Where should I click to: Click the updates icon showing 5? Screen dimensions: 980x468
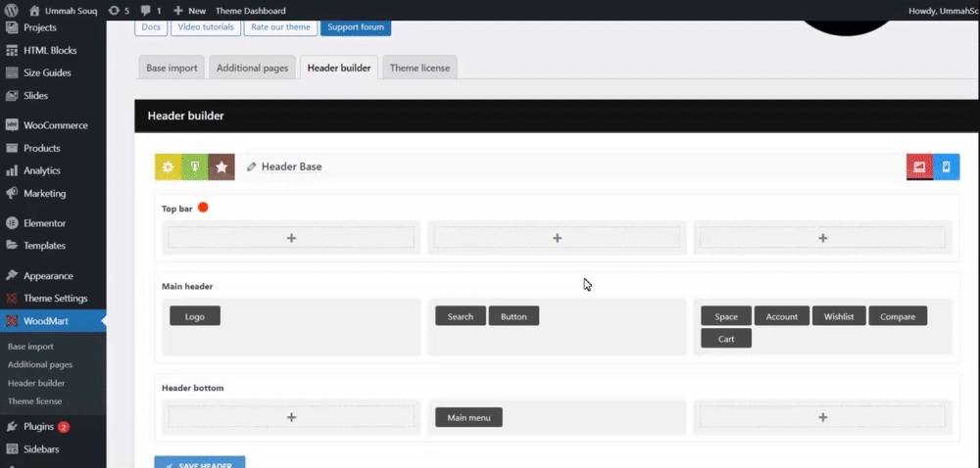click(119, 11)
